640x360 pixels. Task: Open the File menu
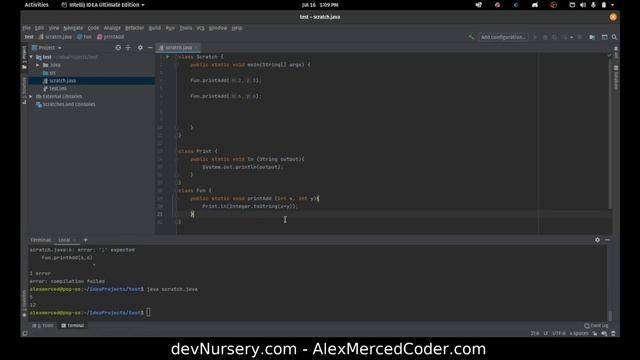(x=27, y=28)
